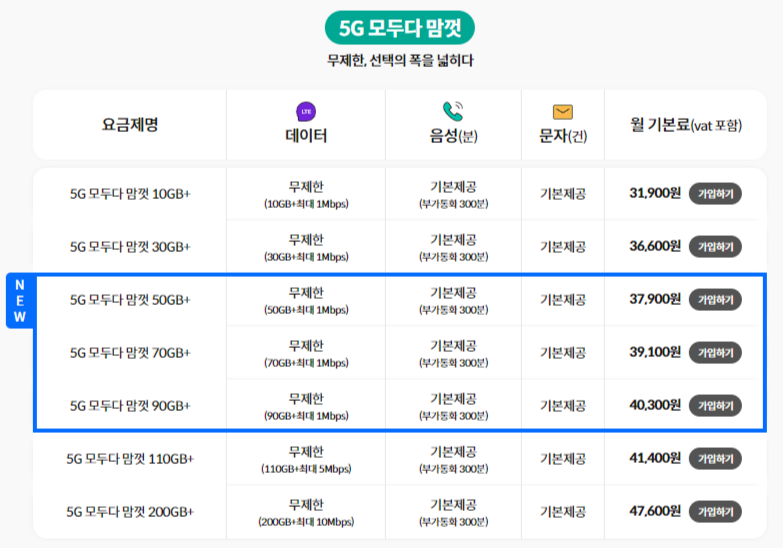Click 기본제공 message cell in 10GB+ row
The height and width of the screenshot is (548, 783).
pyautogui.click(x=563, y=194)
